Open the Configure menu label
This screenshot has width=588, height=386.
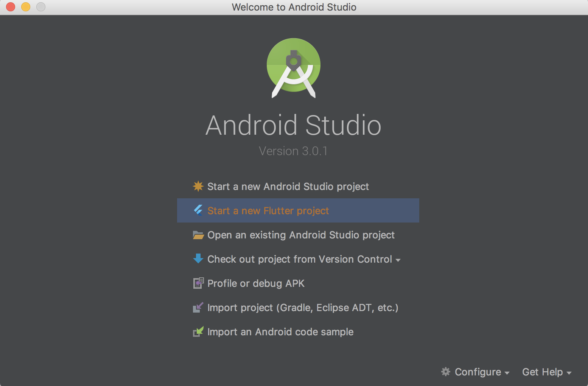coord(478,372)
